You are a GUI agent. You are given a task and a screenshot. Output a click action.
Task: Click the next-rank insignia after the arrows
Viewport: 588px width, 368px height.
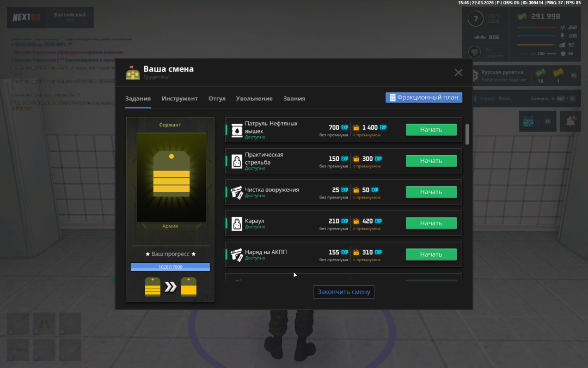pos(188,286)
